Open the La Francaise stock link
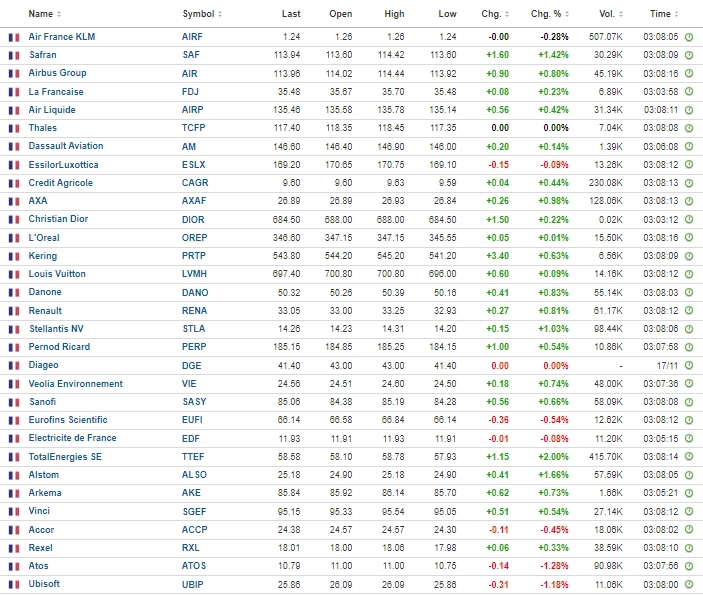This screenshot has height=596, width=703. coord(56,91)
